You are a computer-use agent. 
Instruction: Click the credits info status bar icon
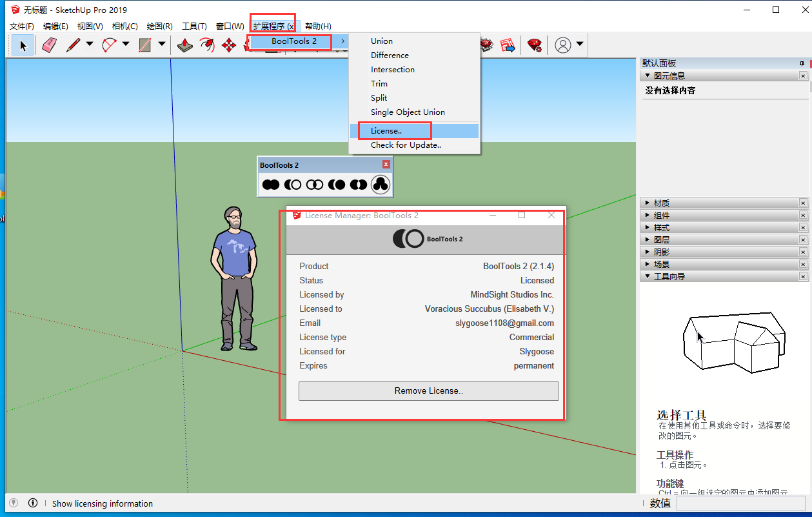tap(33, 503)
